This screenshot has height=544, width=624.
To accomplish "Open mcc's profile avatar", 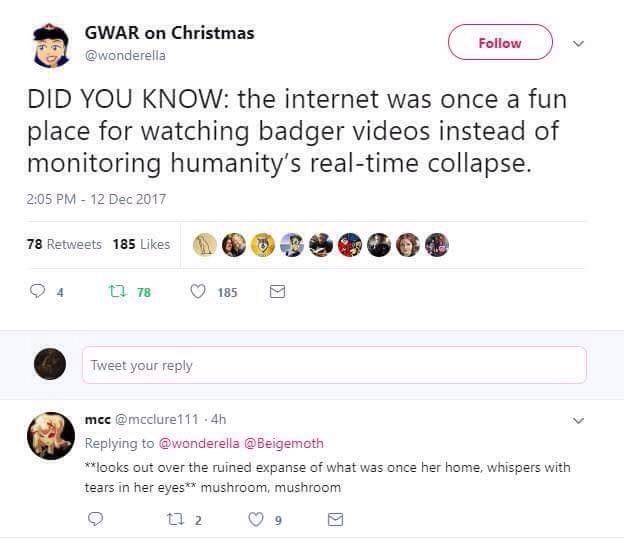I will pyautogui.click(x=49, y=436).
